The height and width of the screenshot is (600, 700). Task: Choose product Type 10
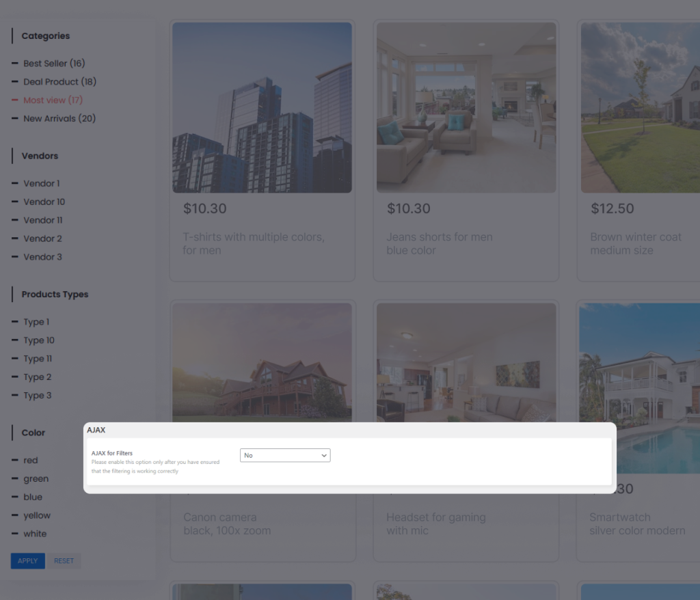(39, 340)
